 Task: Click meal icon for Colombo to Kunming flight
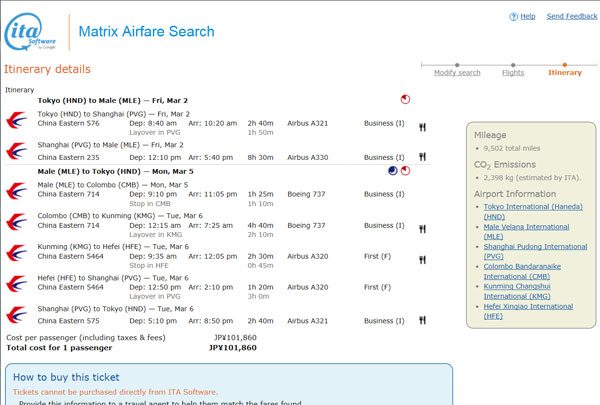[x=422, y=229]
